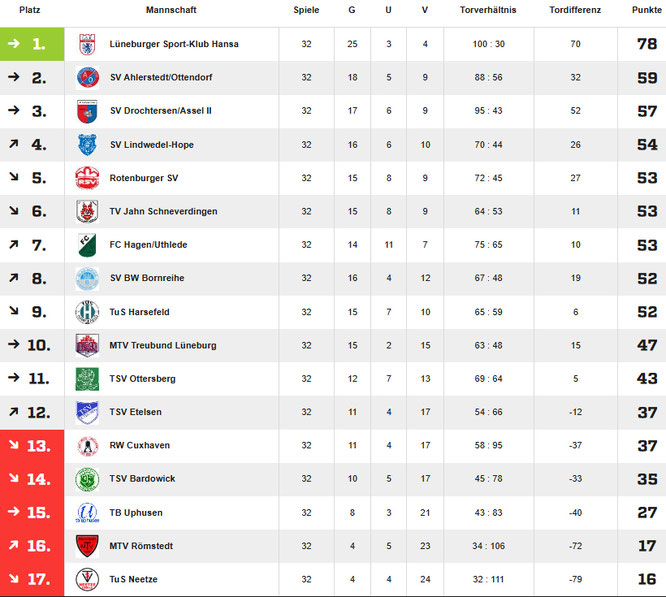Open the SV BW Bornreihe team page

(147, 278)
